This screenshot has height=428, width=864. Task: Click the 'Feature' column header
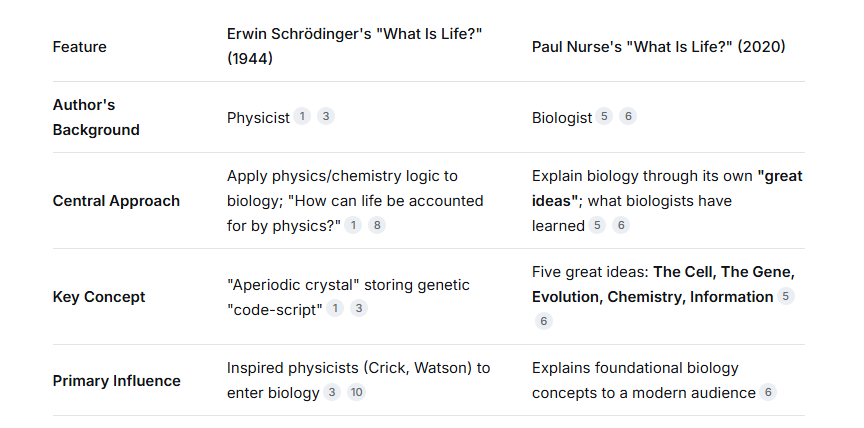point(79,47)
